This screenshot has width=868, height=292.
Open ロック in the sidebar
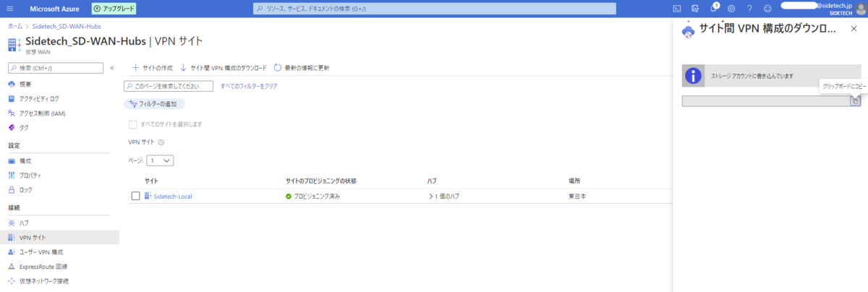coord(25,189)
